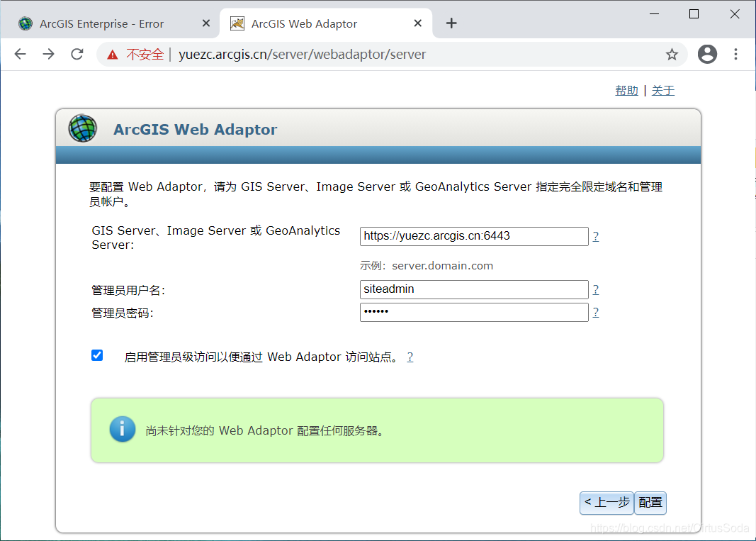
Task: Open the 关于 link
Action: 663,90
